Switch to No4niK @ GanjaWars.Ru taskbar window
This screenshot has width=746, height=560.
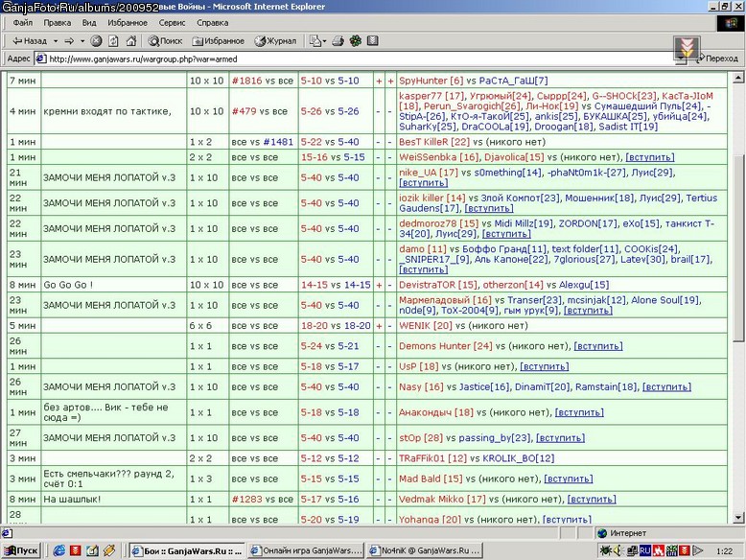[425, 550]
